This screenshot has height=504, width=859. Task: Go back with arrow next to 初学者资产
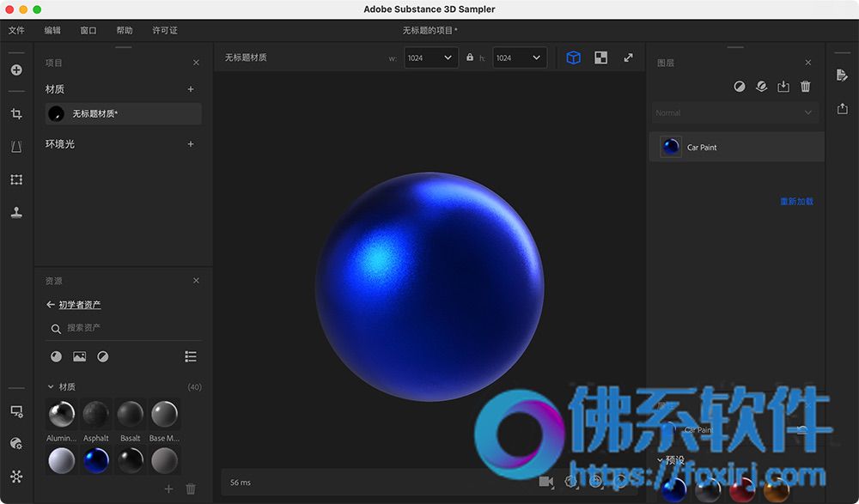51,305
